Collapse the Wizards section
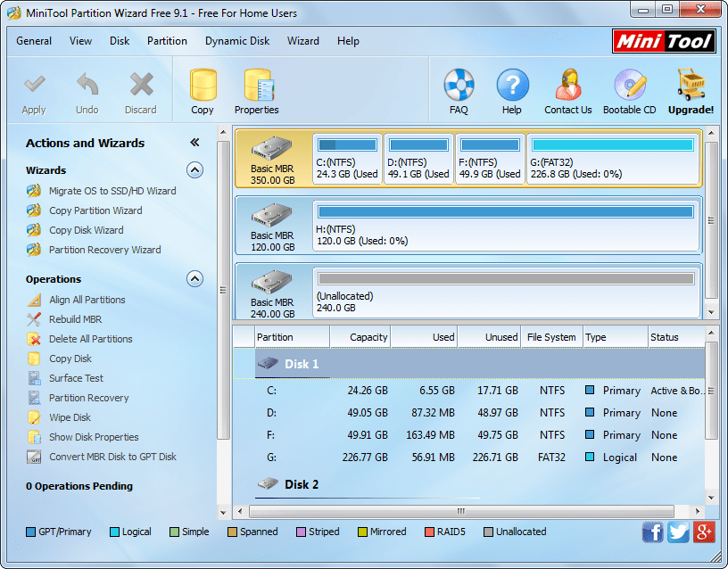This screenshot has width=728, height=569. click(x=194, y=170)
